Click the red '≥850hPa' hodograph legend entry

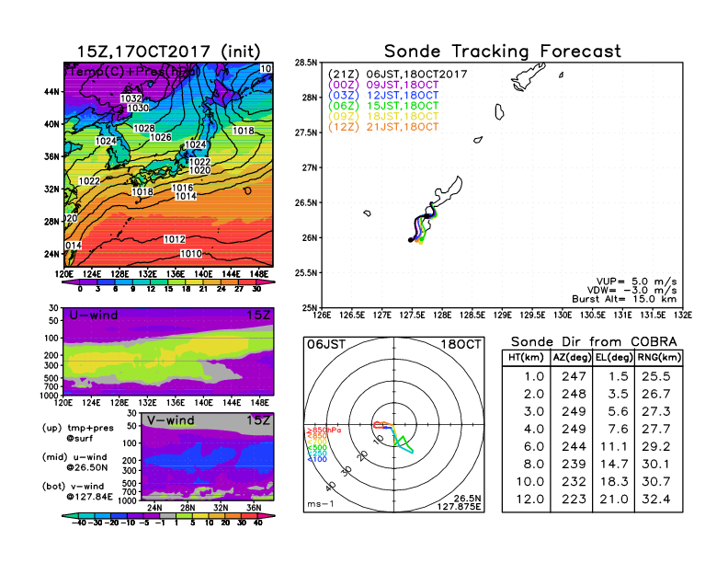(324, 431)
